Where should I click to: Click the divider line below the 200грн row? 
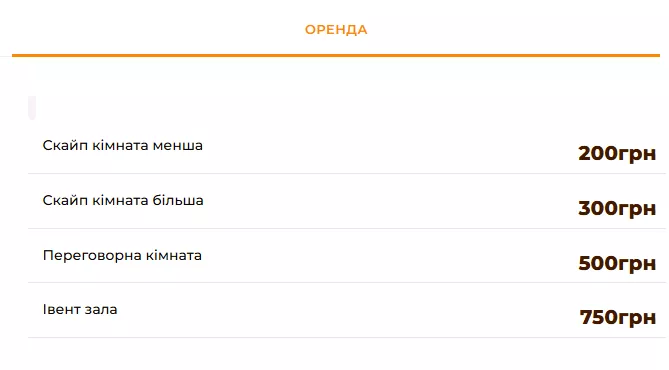click(346, 173)
